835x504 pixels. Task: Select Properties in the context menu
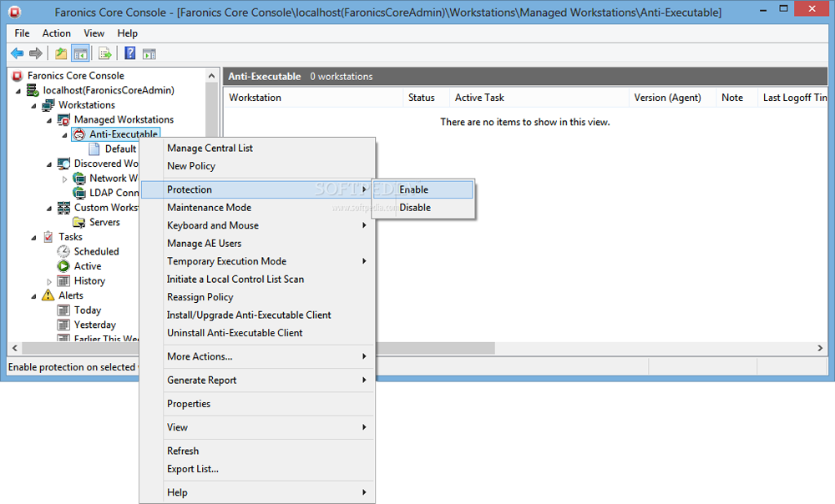pyautogui.click(x=258, y=404)
